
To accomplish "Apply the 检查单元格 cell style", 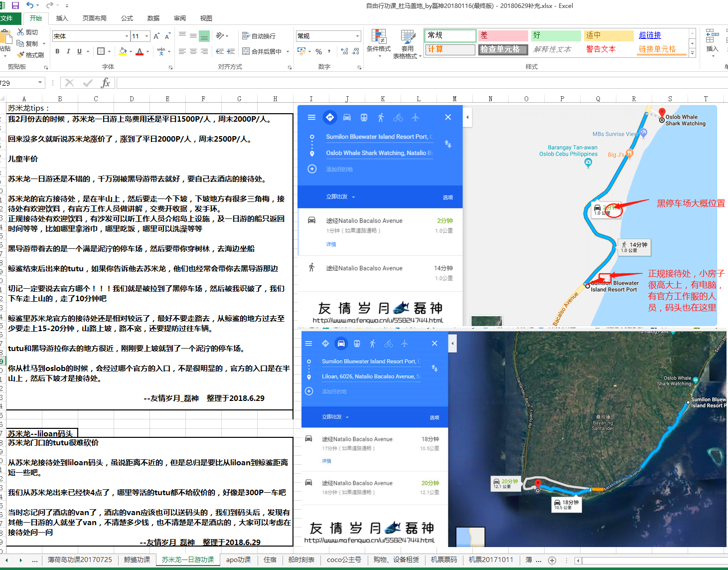I will [x=503, y=49].
